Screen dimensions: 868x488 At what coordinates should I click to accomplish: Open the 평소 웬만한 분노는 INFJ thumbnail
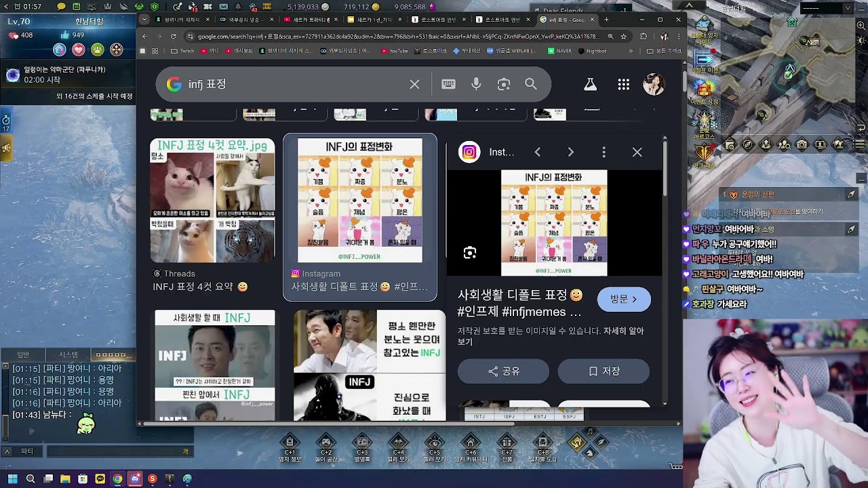[370, 365]
